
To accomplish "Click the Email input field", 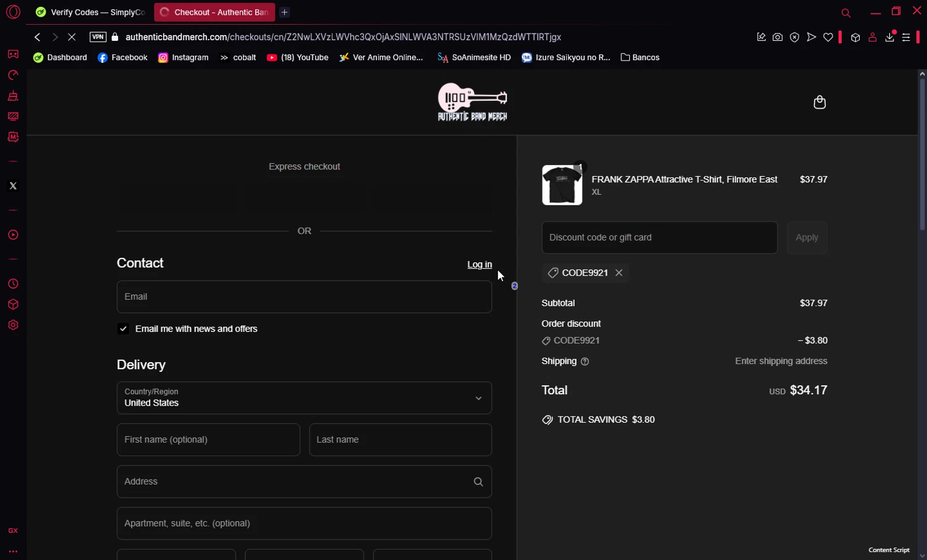I will click(304, 297).
